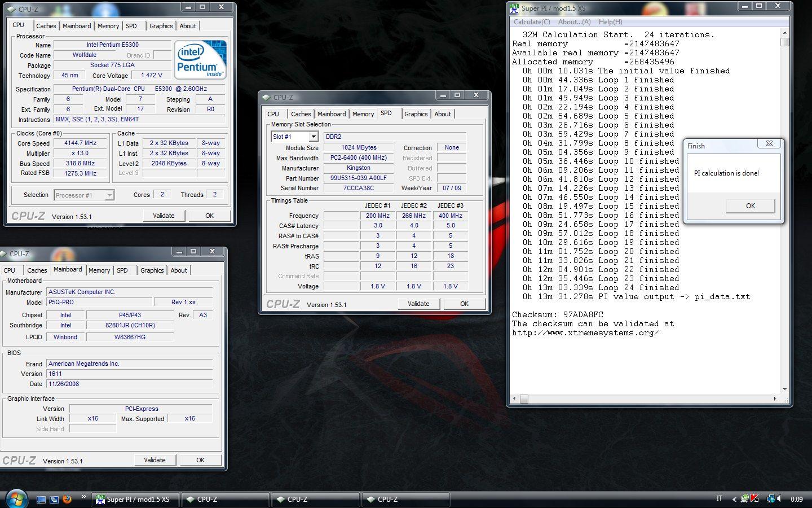Activate Super PI / mod1.5 XS taskbar button
This screenshot has width=812, height=508.
(x=135, y=500)
